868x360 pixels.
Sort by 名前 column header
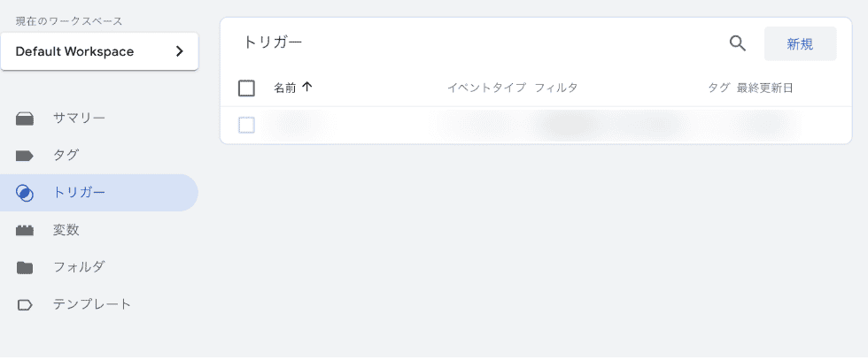285,88
